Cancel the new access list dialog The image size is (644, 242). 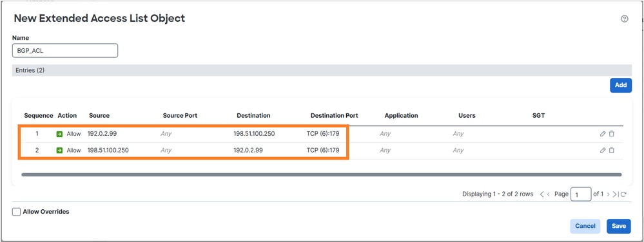[585, 226]
